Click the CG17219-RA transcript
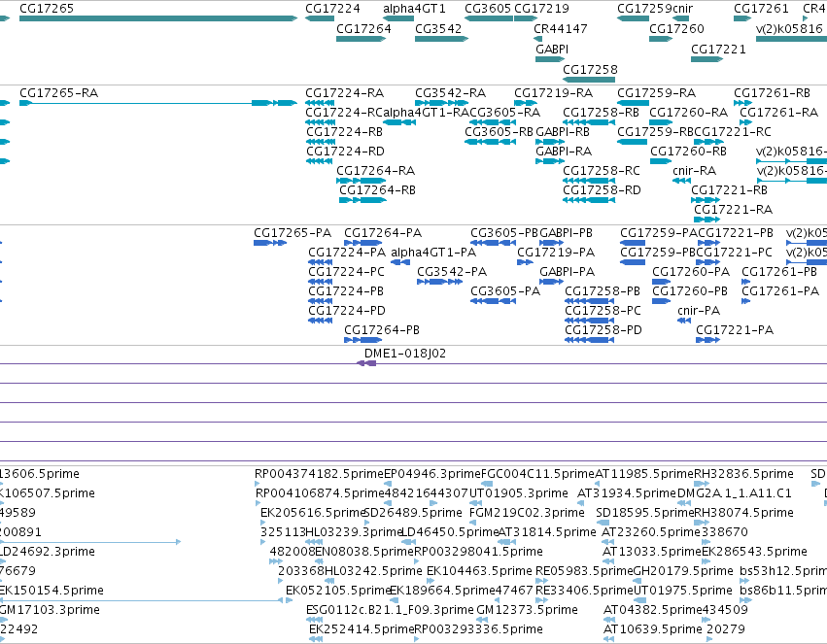The height and width of the screenshot is (644, 827). 526,103
